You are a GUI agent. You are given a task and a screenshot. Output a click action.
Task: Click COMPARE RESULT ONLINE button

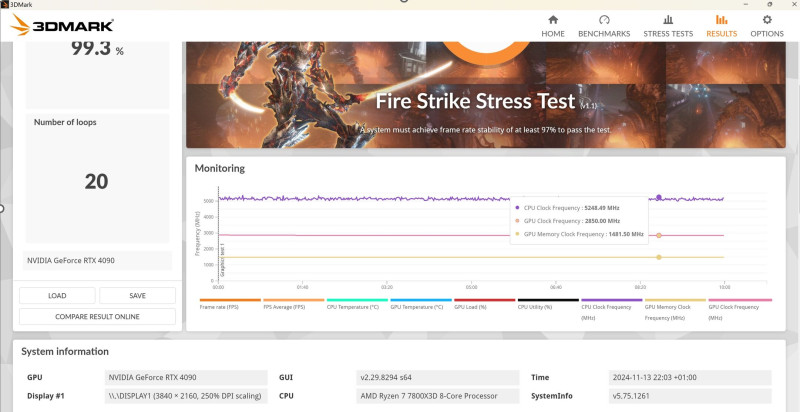97,317
